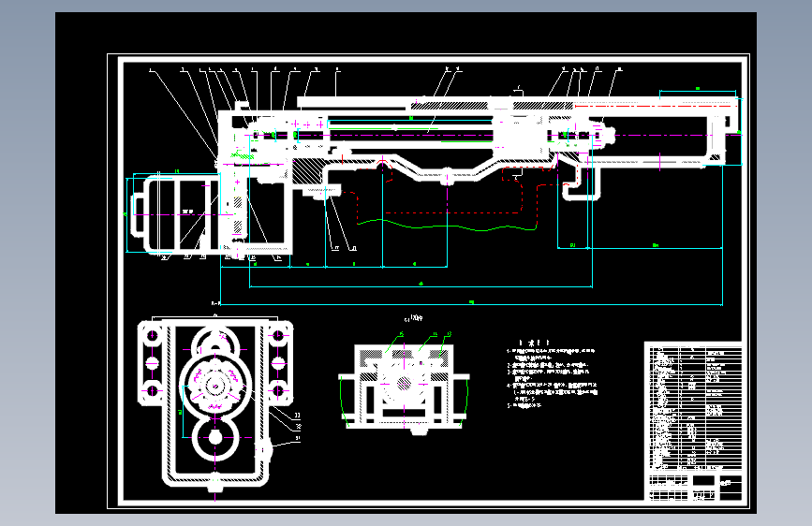The height and width of the screenshot is (526, 812).
Task: Click the technical requirements notes text block
Action: point(552,373)
